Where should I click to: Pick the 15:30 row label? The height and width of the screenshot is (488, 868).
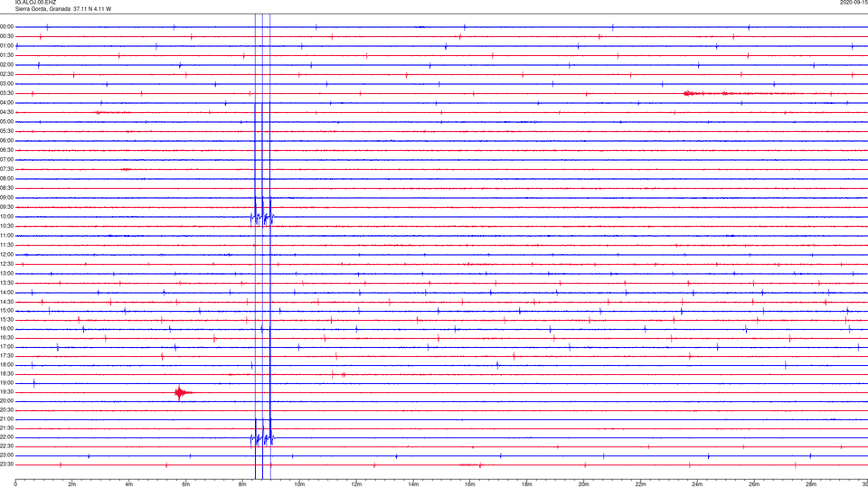[7, 320]
